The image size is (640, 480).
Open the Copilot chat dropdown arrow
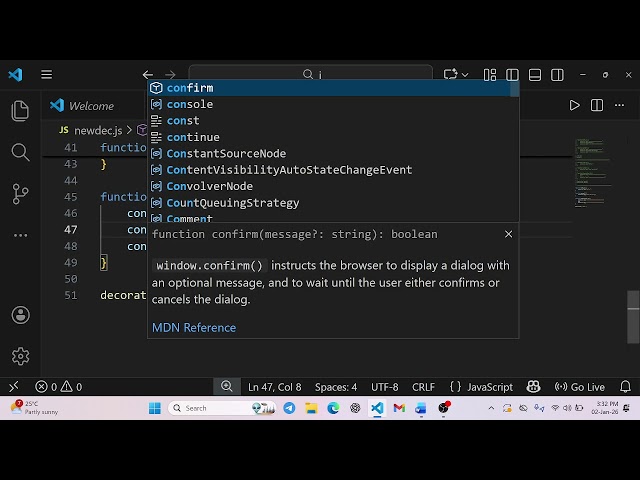pyautogui.click(x=465, y=75)
